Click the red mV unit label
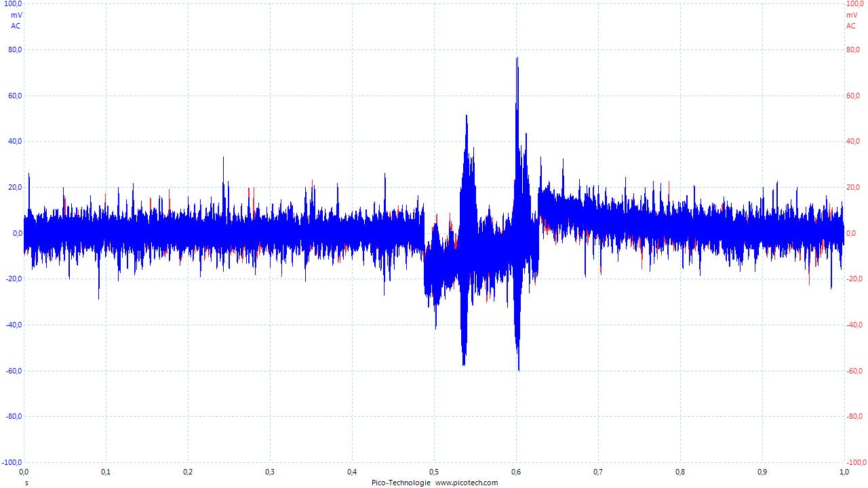Viewport: 868px width, 488px height. click(851, 15)
